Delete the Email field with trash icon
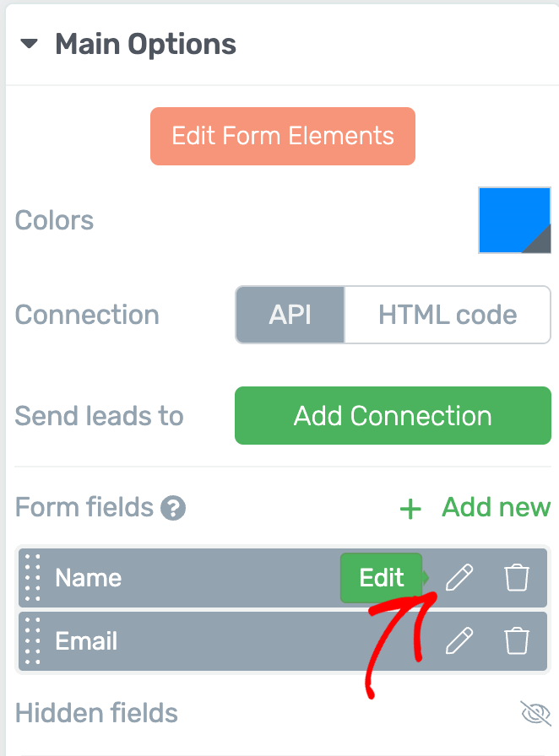 (x=517, y=640)
